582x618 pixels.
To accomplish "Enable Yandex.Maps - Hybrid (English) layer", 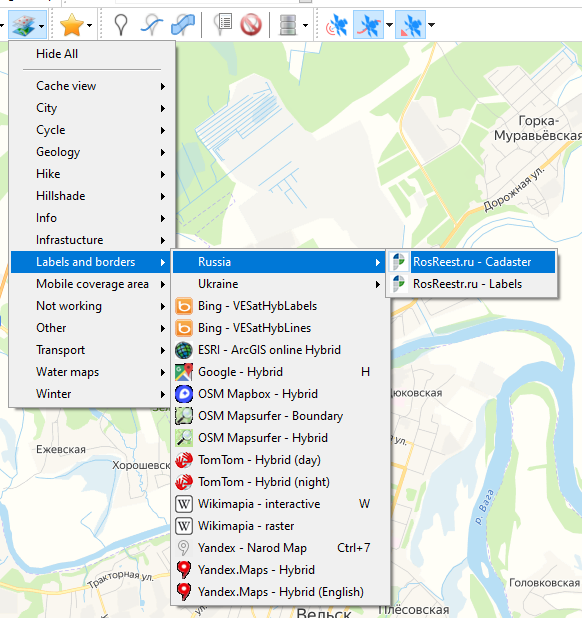I will 279,592.
